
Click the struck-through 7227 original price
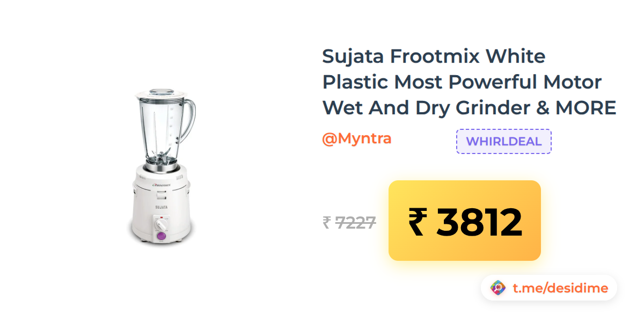[355, 222]
